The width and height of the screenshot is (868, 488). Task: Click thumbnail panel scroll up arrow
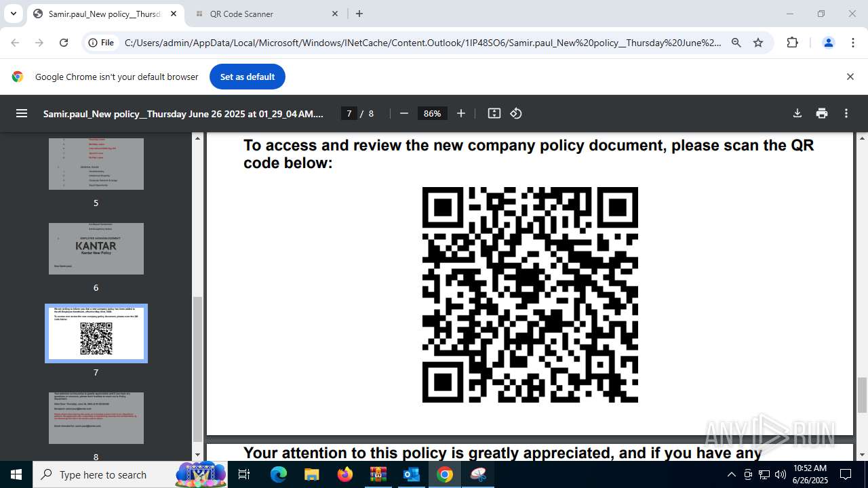pyautogui.click(x=198, y=138)
